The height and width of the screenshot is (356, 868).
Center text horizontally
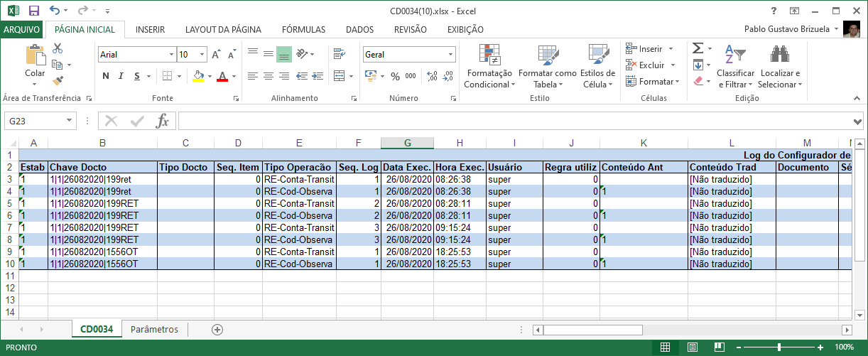tap(268, 76)
